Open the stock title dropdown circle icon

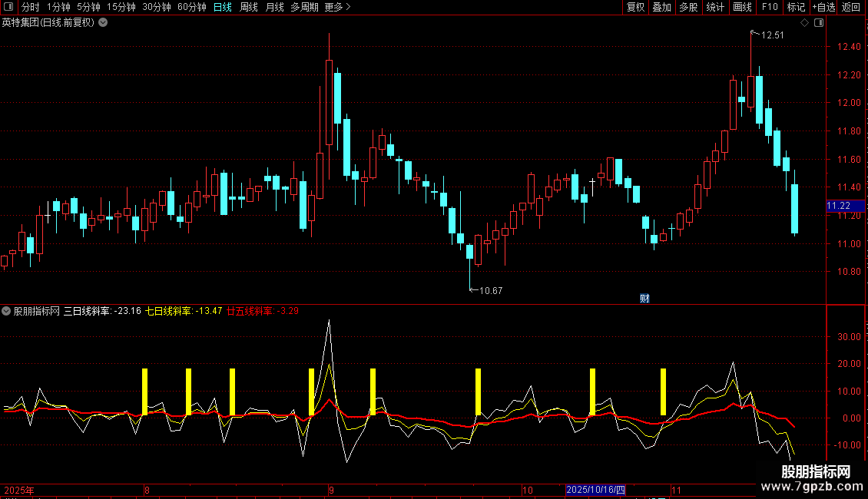click(103, 23)
